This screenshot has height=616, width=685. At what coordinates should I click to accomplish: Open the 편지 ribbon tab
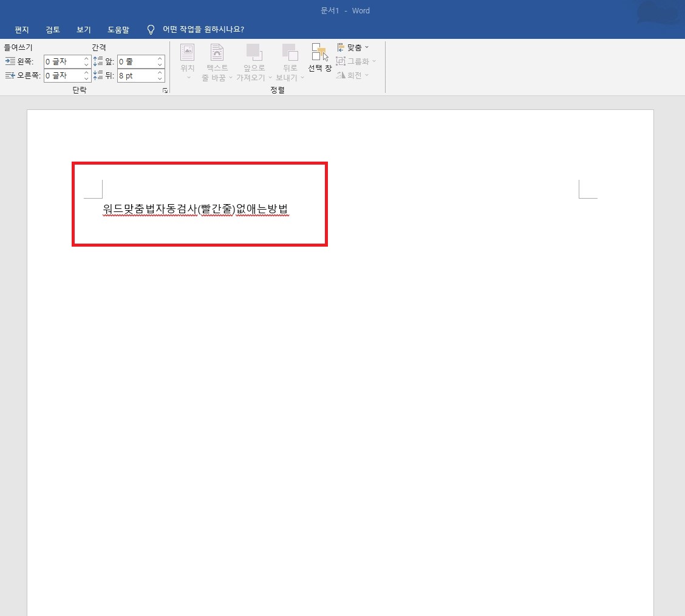click(x=22, y=30)
